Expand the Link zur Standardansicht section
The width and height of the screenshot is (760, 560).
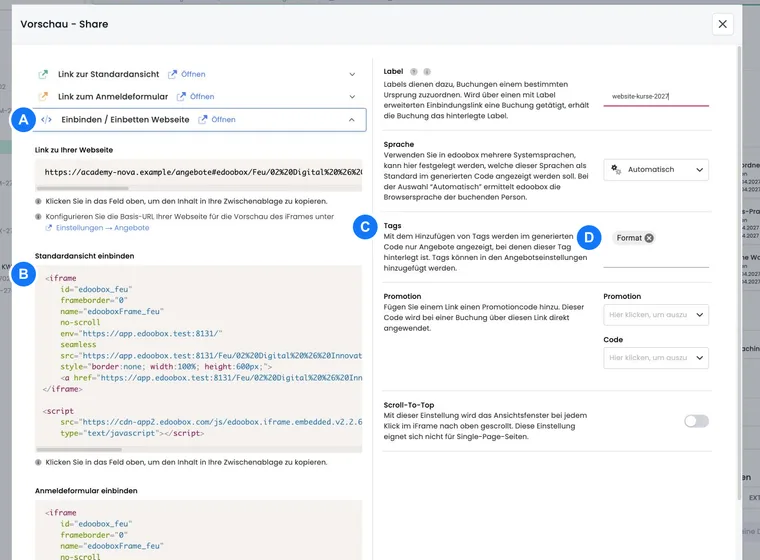(352, 74)
